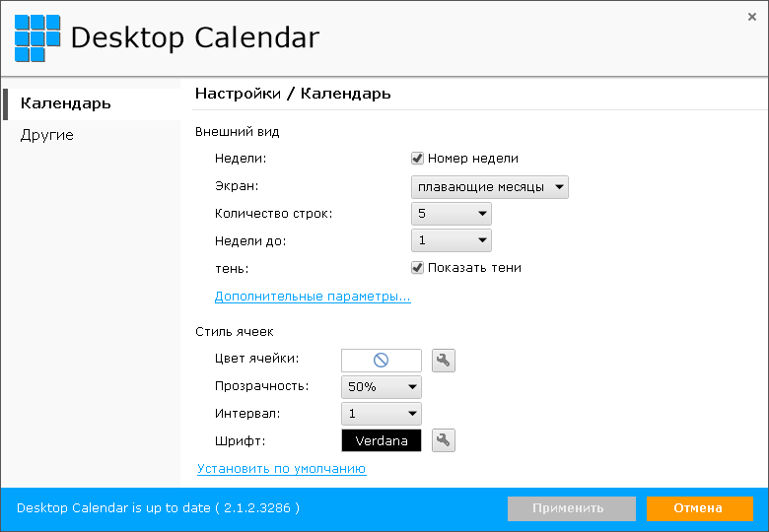
Task: Click the Шрифт label
Action: point(240,441)
